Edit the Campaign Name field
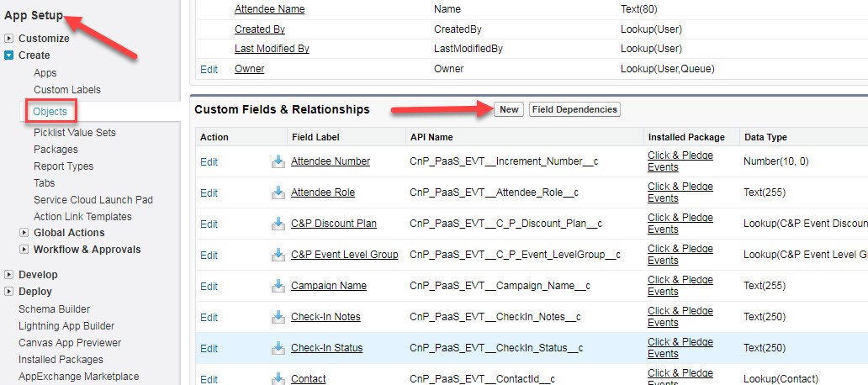The width and height of the screenshot is (868, 385). (209, 286)
